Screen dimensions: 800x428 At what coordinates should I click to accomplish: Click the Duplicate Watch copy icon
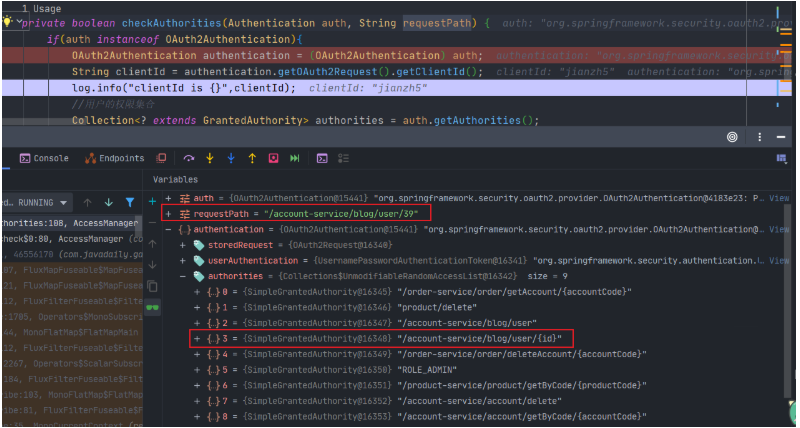(152, 286)
